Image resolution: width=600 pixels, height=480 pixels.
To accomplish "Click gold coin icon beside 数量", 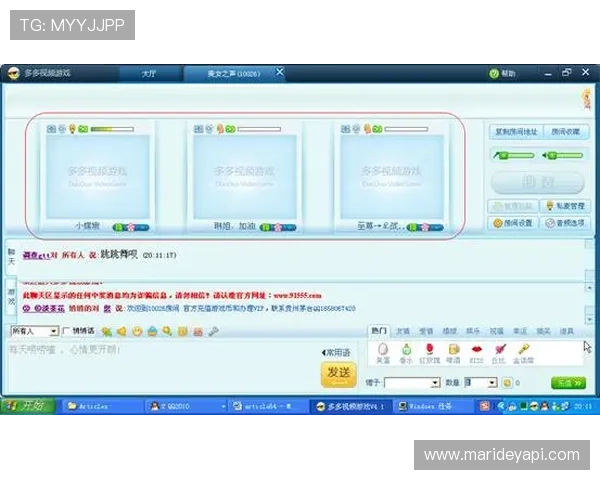I will (x=507, y=382).
